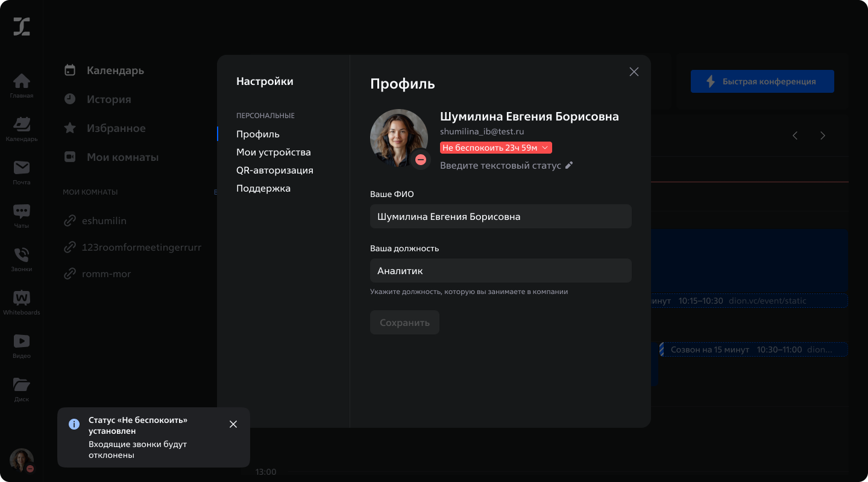Open the Видео sidebar icon
This screenshot has height=482, width=868.
(22, 345)
